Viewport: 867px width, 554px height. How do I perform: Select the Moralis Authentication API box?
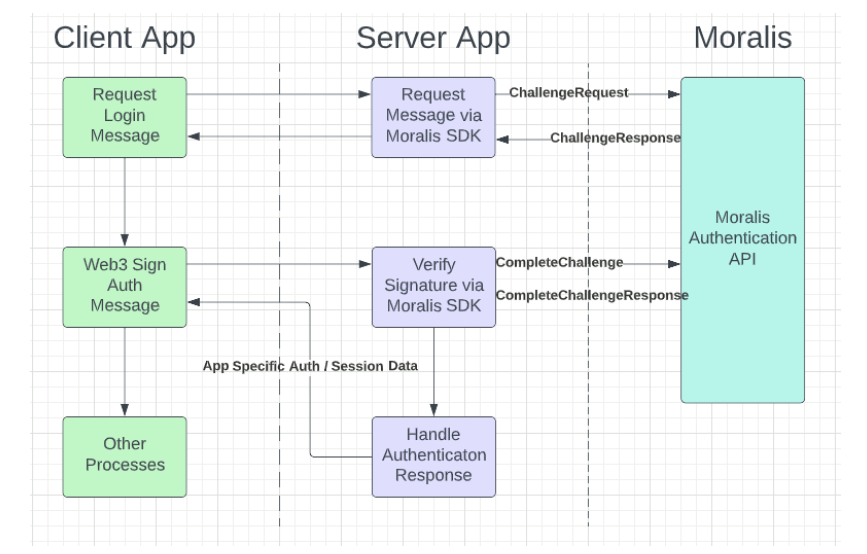(743, 240)
